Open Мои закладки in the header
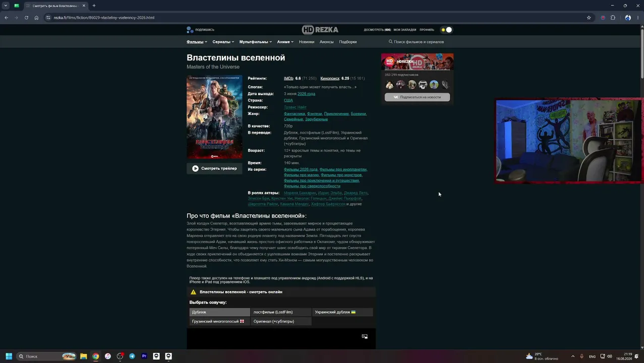The height and width of the screenshot is (363, 644). pos(405,30)
